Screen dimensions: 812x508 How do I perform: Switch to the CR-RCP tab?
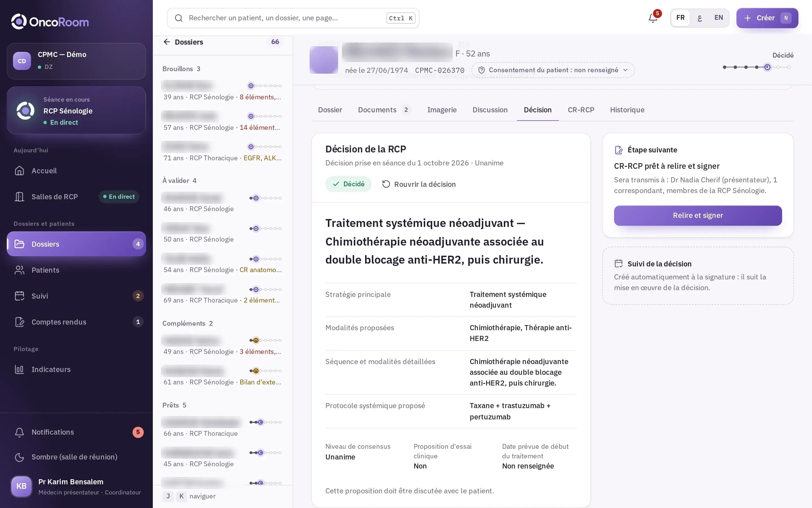(581, 110)
